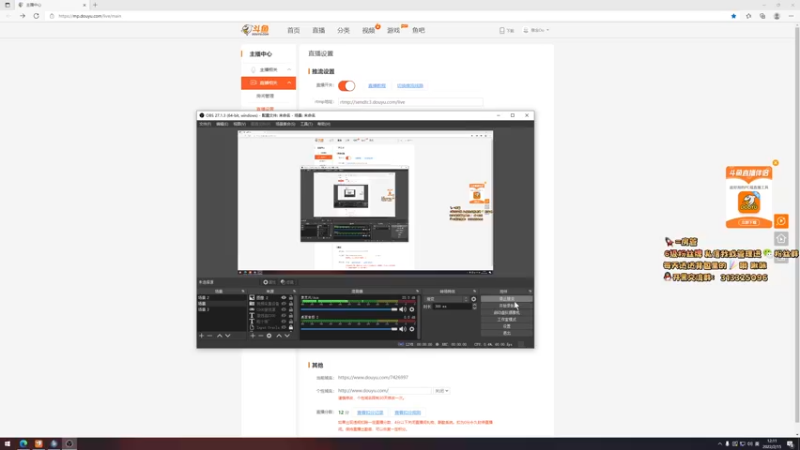Open the scene transition type dropdown
The image size is (800, 450).
(446, 299)
